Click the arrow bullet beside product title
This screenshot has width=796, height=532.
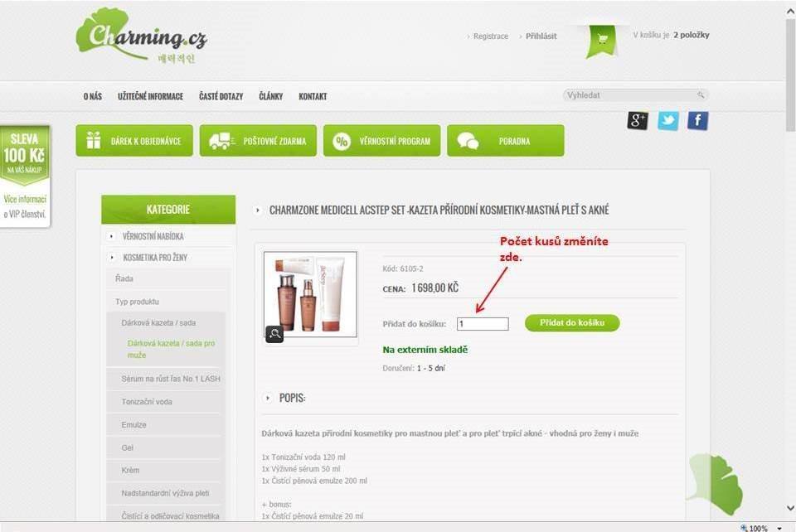257,210
